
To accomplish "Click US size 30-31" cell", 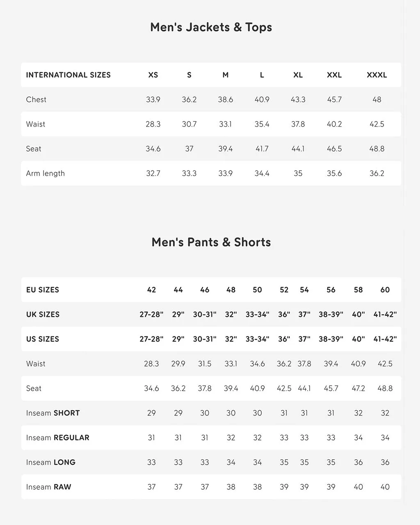I will click(x=205, y=339).
